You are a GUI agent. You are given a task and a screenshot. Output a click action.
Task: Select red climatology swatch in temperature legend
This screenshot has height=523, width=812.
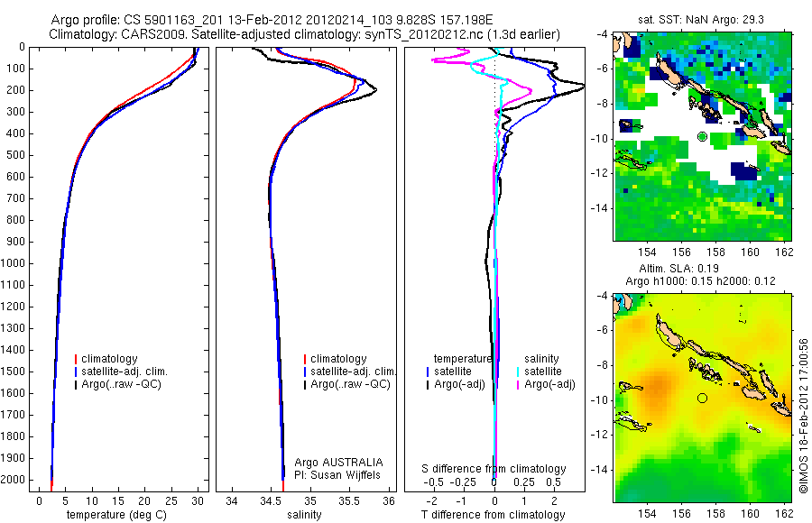(76, 359)
